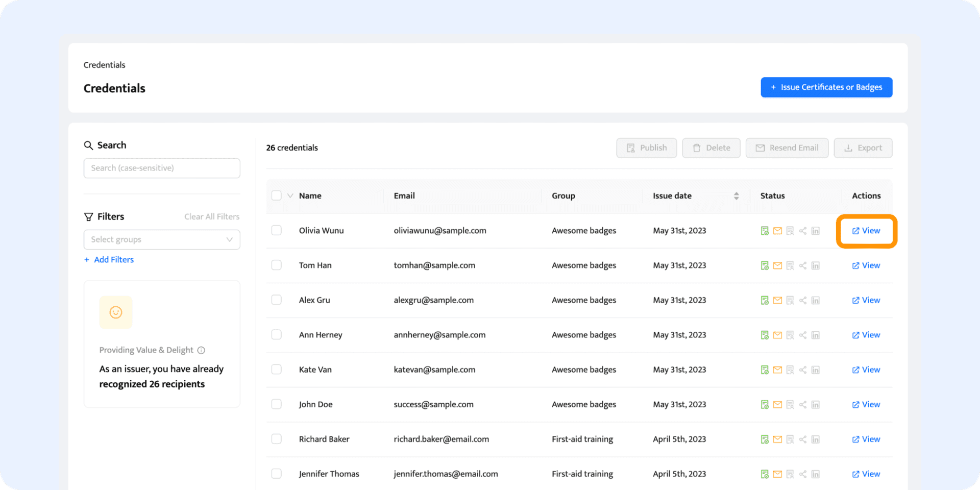Click the gray document status icon for Kate Van
Screen dimensions: 980x490
point(790,370)
